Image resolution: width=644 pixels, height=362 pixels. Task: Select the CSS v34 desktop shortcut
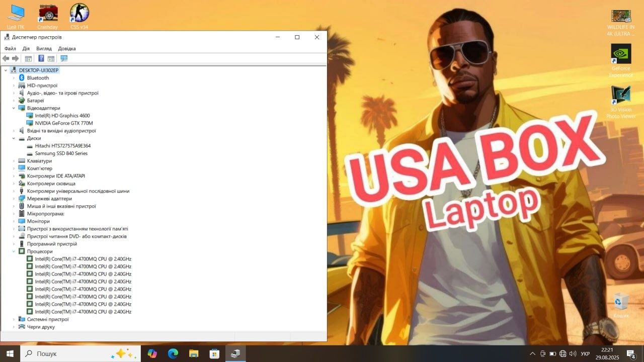pos(79,17)
